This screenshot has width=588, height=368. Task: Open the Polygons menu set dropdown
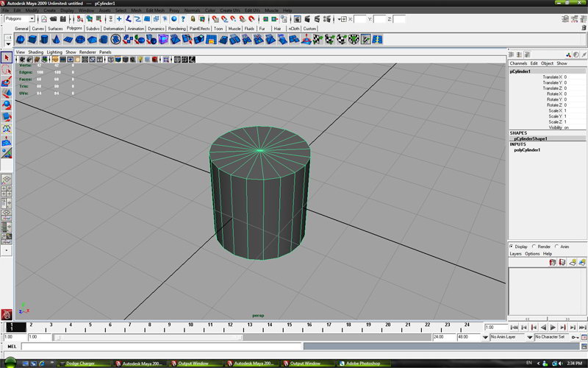click(x=18, y=19)
